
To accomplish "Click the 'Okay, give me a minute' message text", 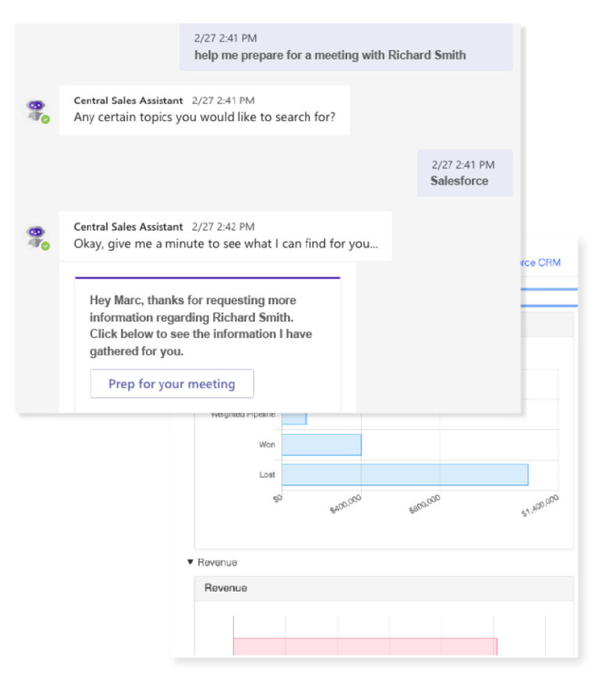I will click(x=225, y=243).
